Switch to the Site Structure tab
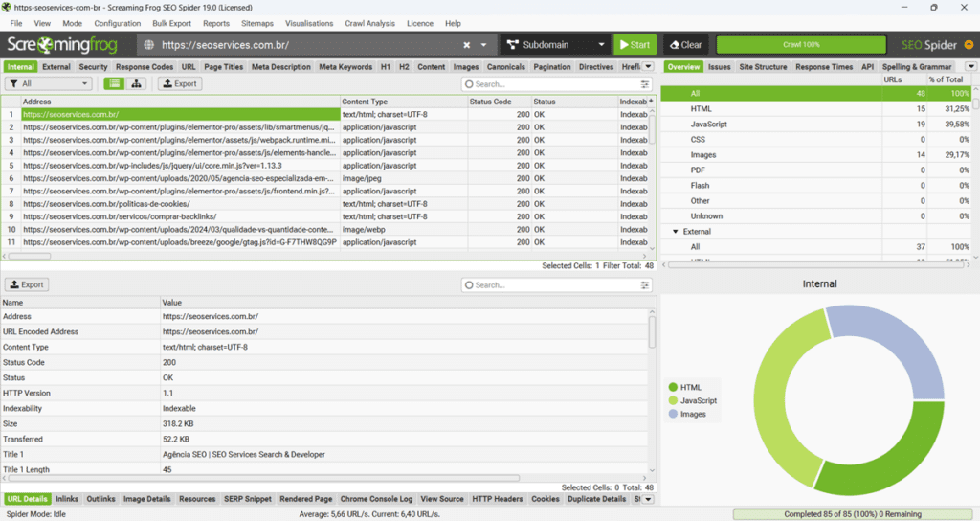The height and width of the screenshot is (521, 980). (763, 67)
